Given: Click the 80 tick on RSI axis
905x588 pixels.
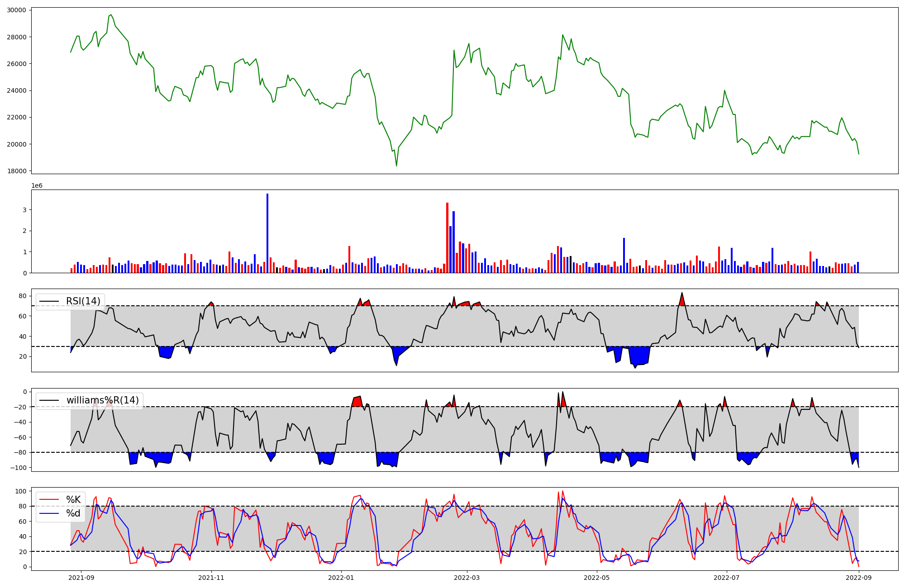Looking at the screenshot, I should pos(23,296).
